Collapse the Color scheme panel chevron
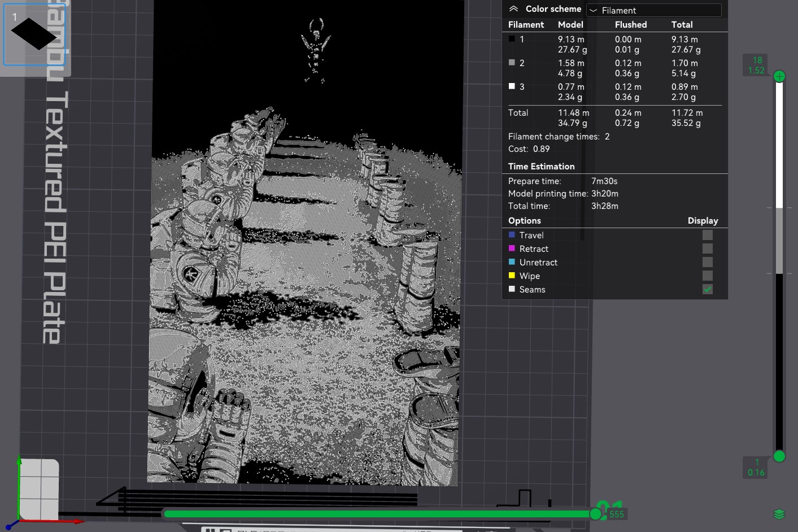 [x=513, y=9]
